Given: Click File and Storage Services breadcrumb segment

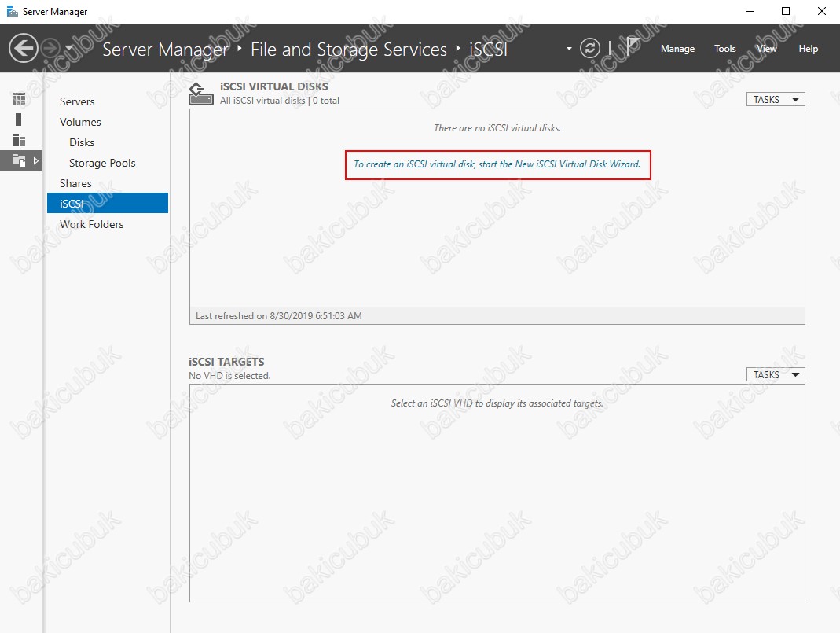Looking at the screenshot, I should [349, 50].
